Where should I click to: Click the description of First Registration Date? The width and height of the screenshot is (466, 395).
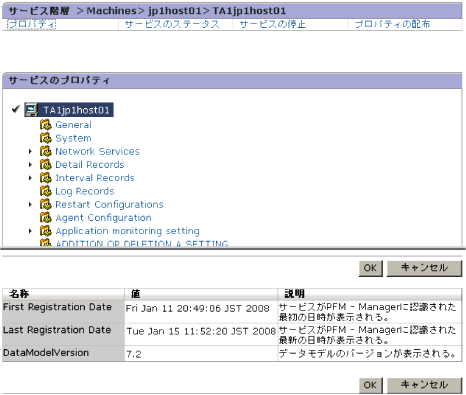coord(367,312)
